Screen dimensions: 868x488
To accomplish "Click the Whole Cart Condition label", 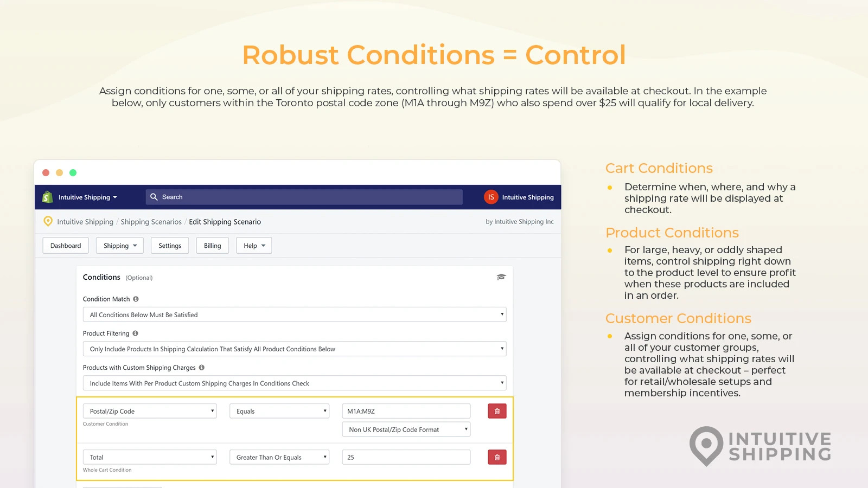I will click(107, 470).
